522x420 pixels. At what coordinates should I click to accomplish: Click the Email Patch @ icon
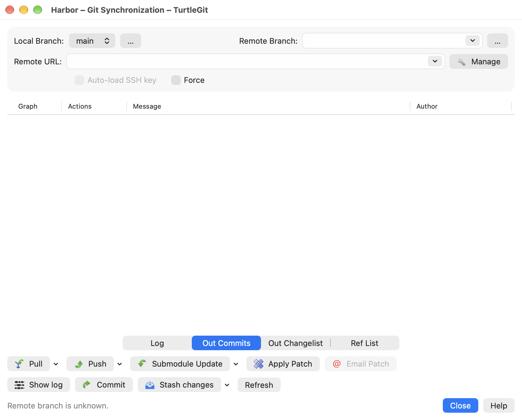point(337,364)
